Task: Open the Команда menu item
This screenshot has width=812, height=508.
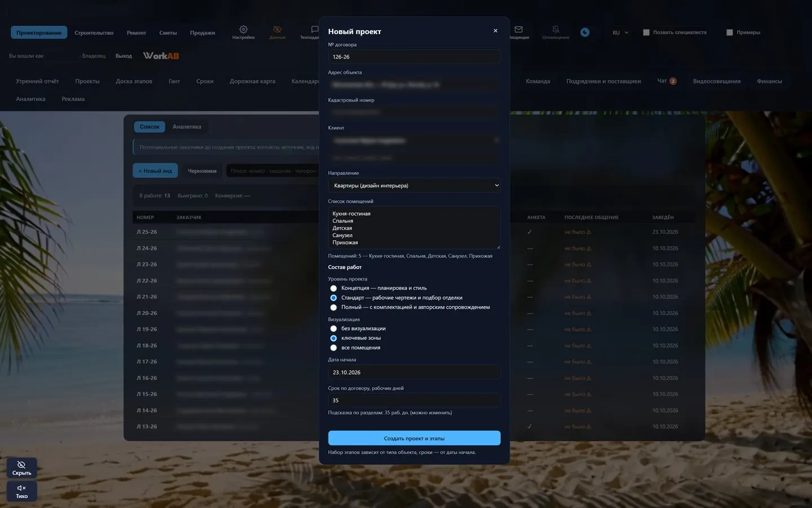Action: point(538,81)
